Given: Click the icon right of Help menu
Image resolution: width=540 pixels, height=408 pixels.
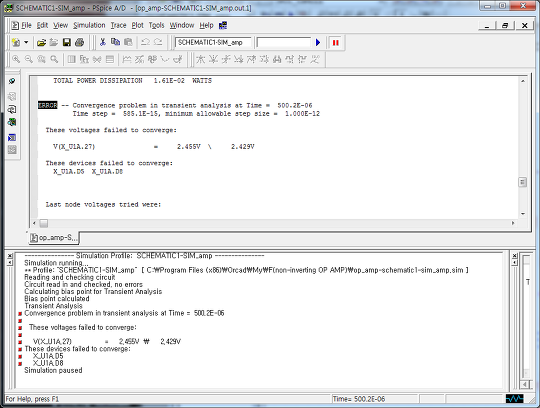Looking at the screenshot, I should click(223, 25).
